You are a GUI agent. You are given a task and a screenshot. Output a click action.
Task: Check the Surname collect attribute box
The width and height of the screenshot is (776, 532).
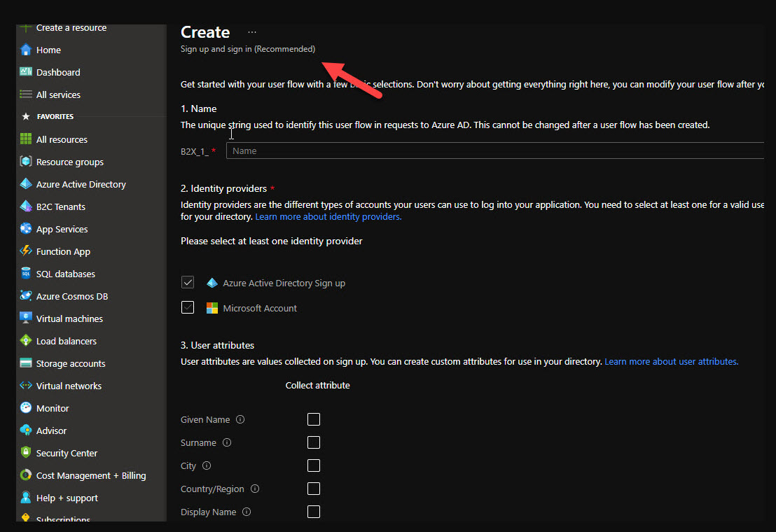coord(314,442)
